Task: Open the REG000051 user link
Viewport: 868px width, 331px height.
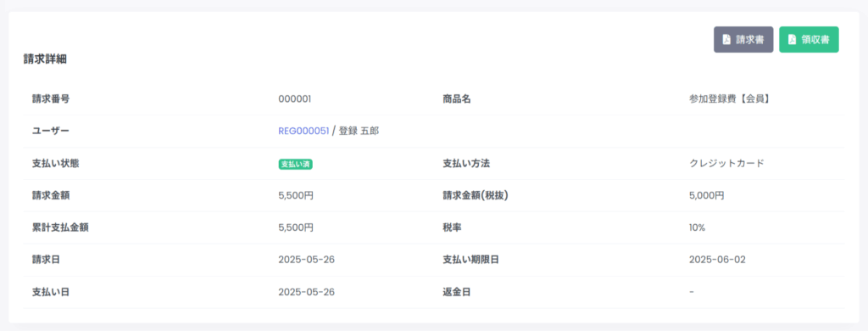Action: click(x=303, y=131)
